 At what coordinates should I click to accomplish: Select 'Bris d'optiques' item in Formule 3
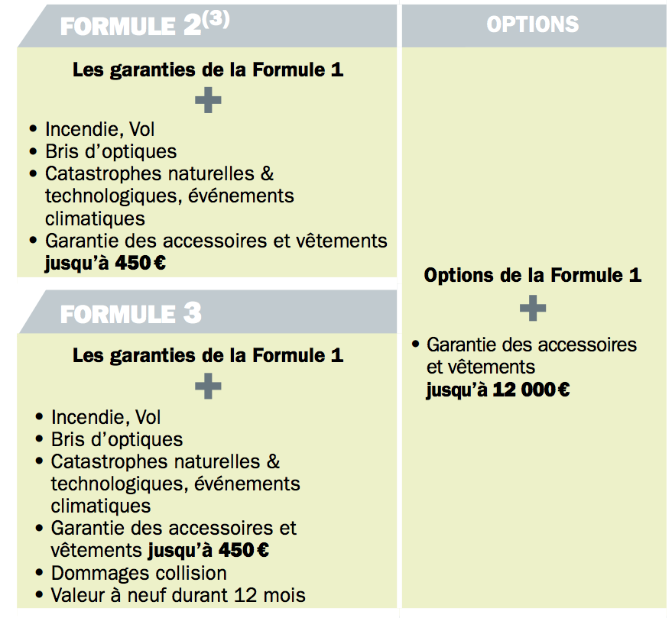tap(117, 439)
